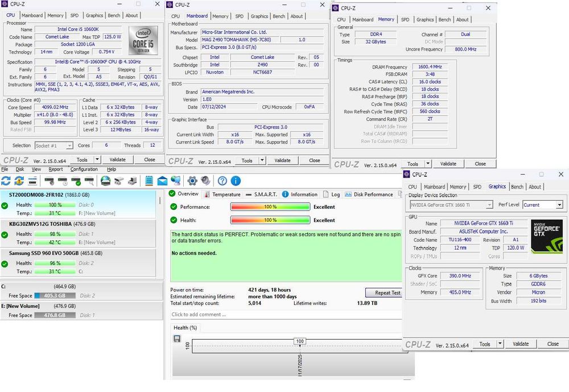Open the gear configuration icon
569x392 pixels.
click(x=192, y=181)
